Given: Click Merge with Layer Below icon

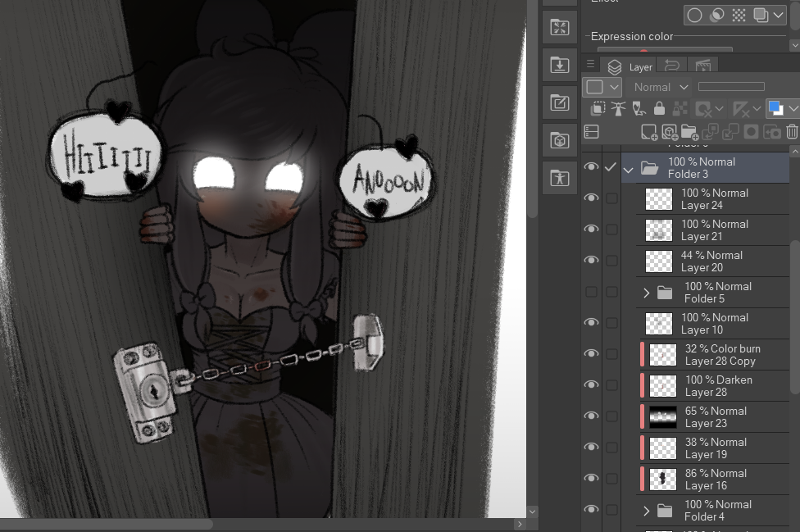Looking at the screenshot, I should [730, 132].
